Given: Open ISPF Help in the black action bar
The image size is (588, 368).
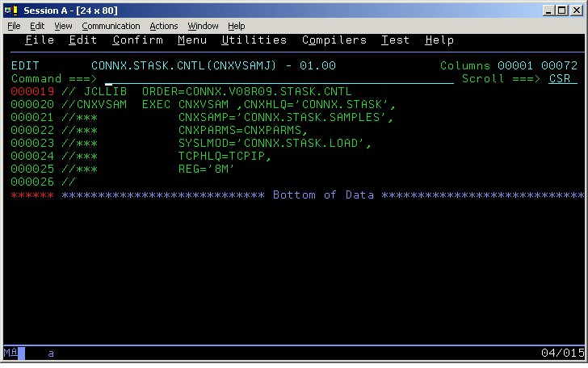Looking at the screenshot, I should point(439,40).
